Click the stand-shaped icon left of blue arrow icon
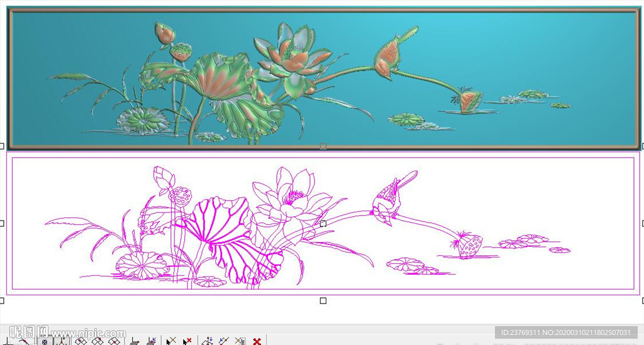Viewport: 644px width, 345px height. pos(134,341)
